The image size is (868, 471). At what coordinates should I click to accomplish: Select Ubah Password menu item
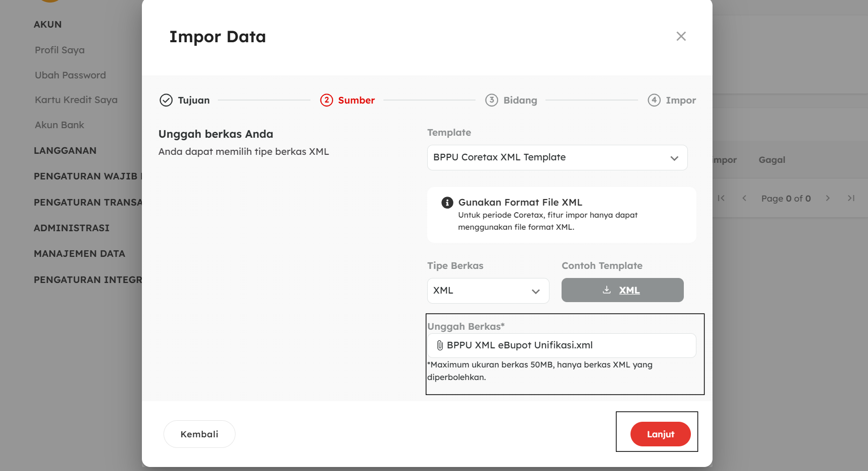[x=70, y=75]
